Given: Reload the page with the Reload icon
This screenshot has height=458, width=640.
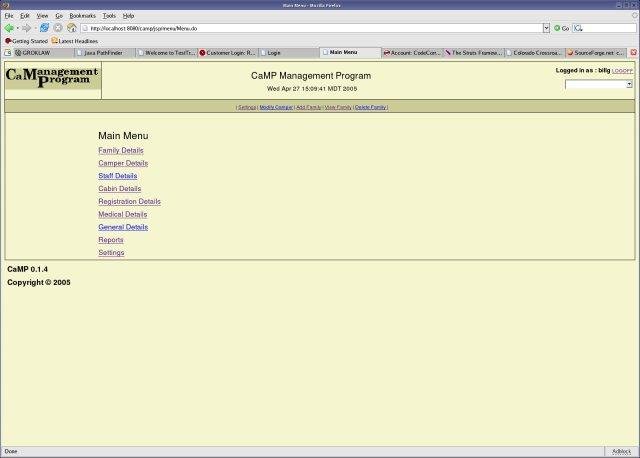Looking at the screenshot, I should 44,28.
